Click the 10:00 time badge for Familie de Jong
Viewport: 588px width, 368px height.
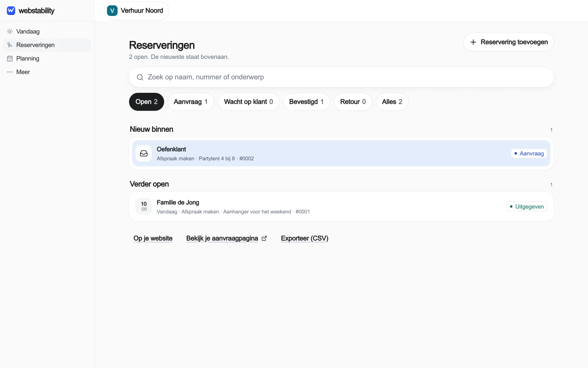tap(144, 206)
